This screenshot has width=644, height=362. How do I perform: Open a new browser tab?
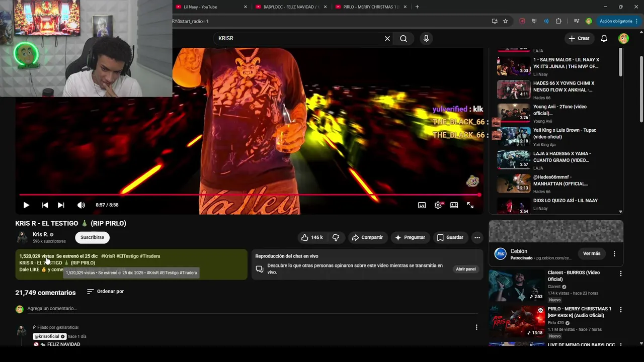tap(417, 7)
